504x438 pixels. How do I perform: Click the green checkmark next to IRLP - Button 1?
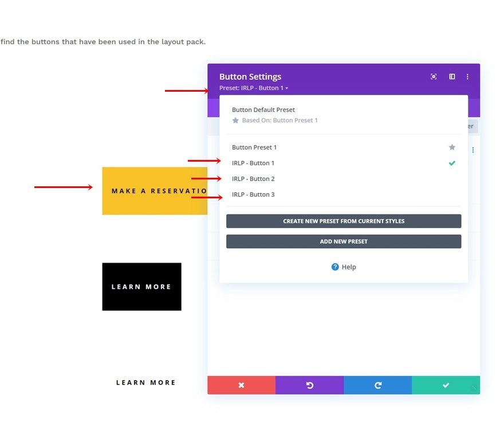coord(452,163)
